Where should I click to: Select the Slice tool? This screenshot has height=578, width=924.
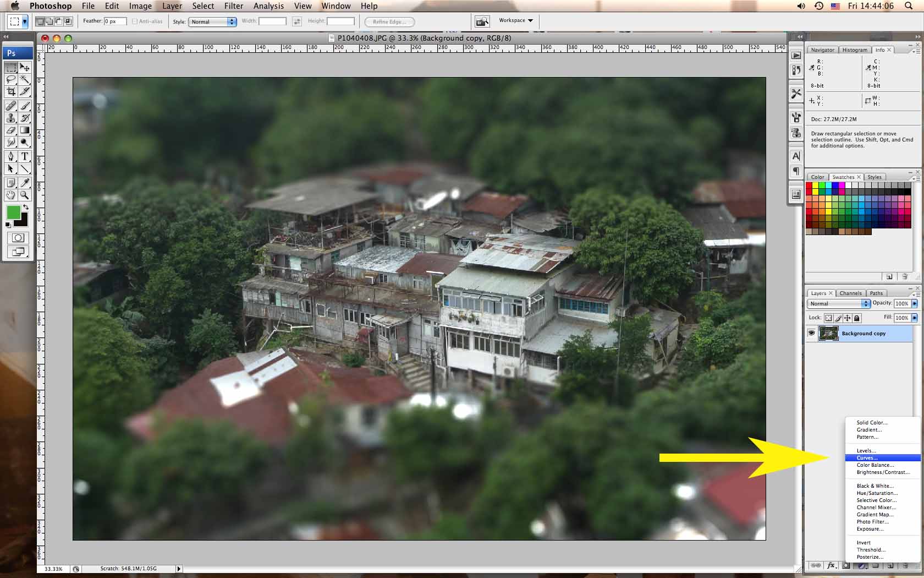coord(25,91)
